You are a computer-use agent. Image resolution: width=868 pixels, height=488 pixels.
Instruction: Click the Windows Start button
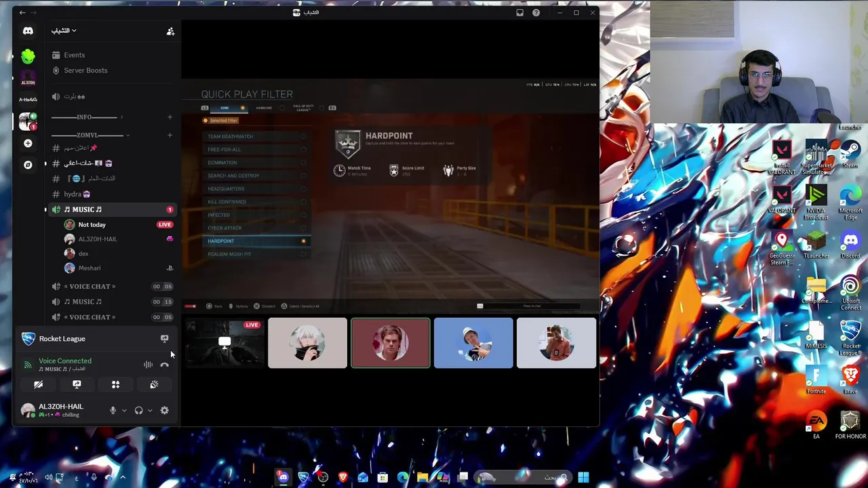click(x=583, y=477)
